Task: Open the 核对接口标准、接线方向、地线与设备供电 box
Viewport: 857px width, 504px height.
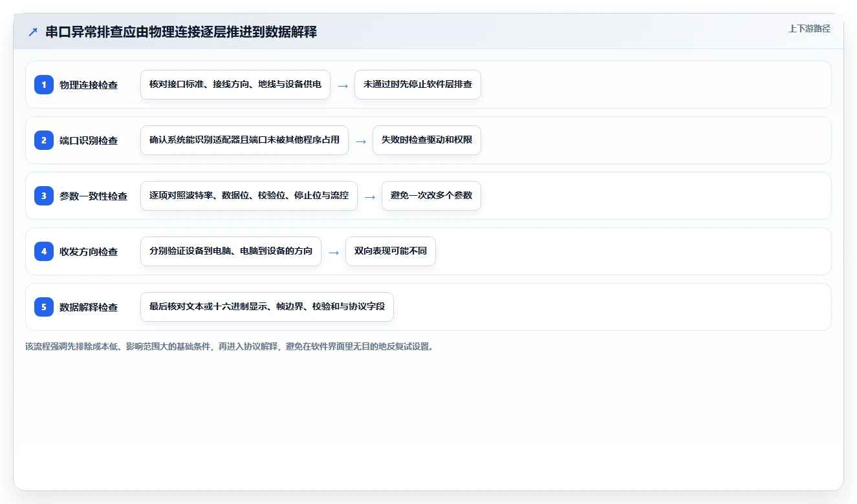Action: coord(235,85)
